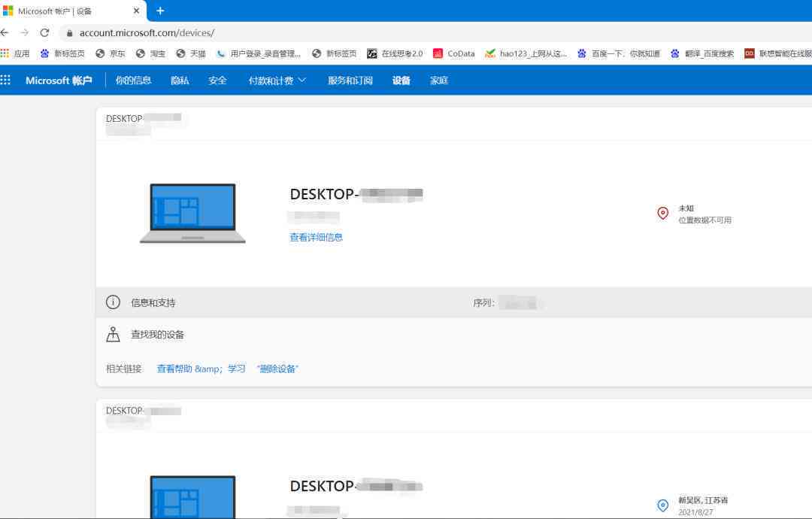
Task: Open 查看详细信息 link
Action: coord(316,237)
